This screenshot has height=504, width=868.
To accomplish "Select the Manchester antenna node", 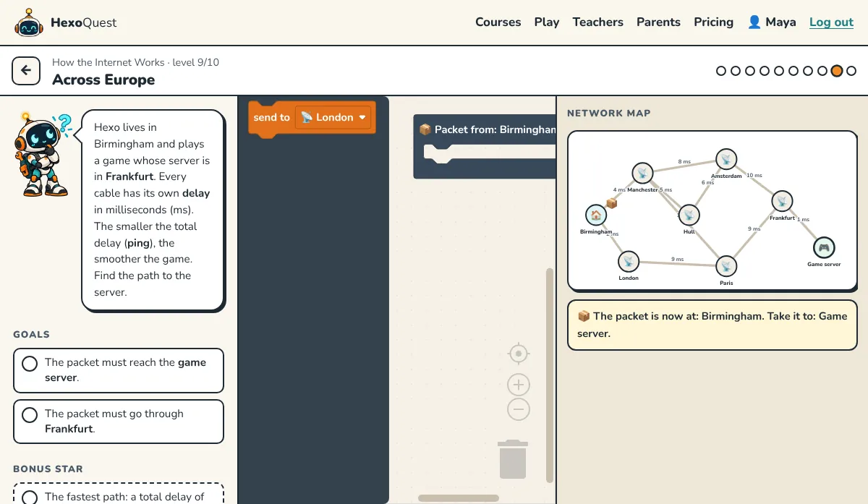I will [x=642, y=174].
